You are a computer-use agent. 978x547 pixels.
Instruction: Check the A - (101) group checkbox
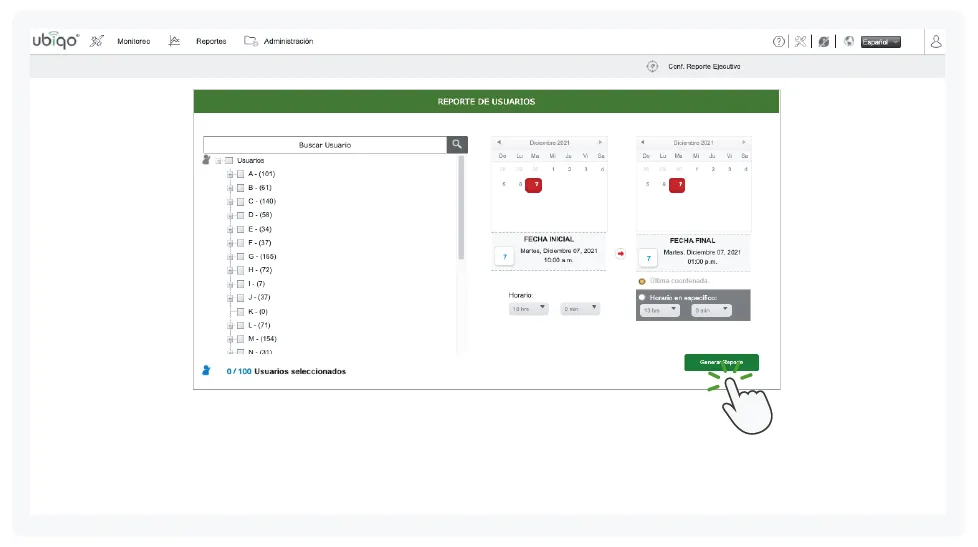coord(240,174)
